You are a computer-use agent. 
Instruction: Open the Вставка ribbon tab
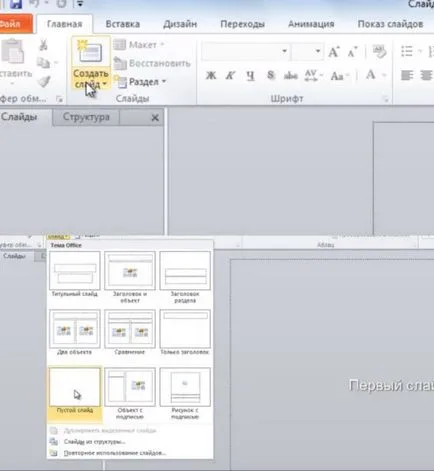[122, 24]
